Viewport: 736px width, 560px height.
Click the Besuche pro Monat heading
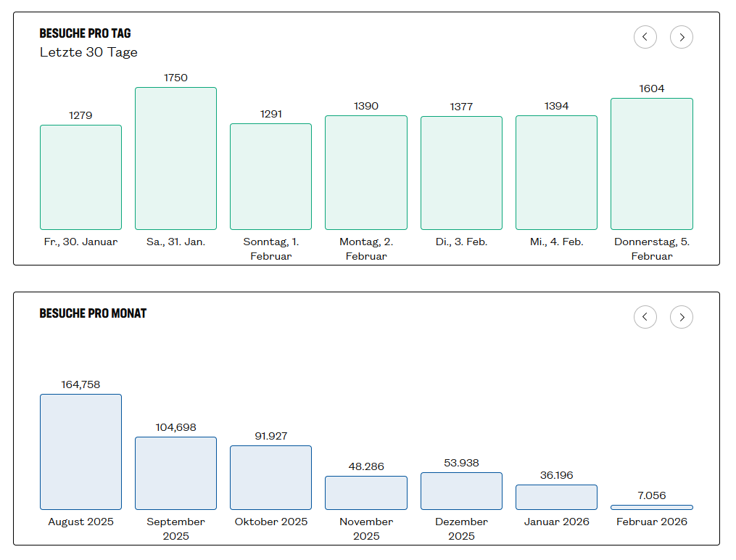[93, 313]
